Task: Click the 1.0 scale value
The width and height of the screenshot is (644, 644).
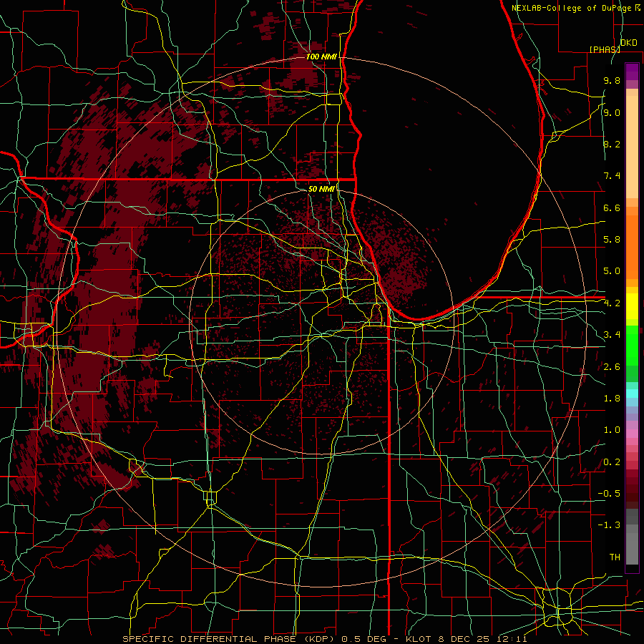Action: tap(612, 430)
